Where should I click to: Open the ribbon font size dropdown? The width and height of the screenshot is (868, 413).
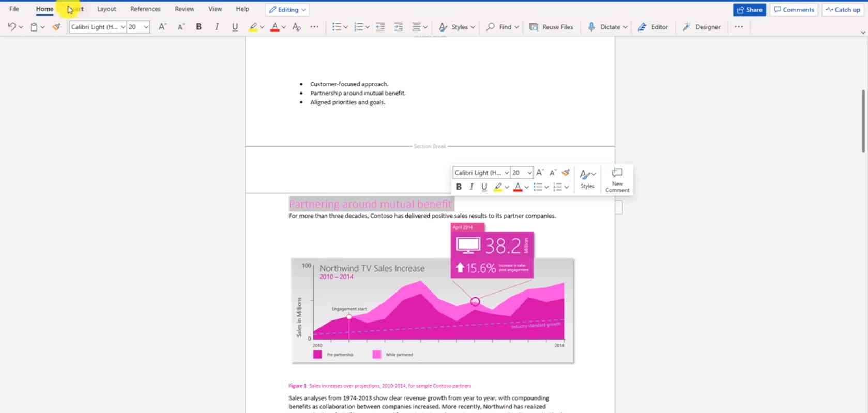146,27
